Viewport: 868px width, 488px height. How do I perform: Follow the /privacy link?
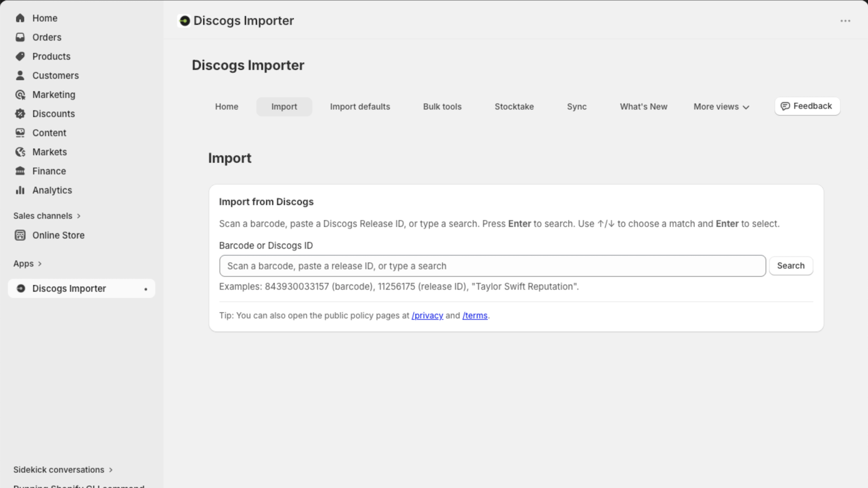(x=427, y=316)
